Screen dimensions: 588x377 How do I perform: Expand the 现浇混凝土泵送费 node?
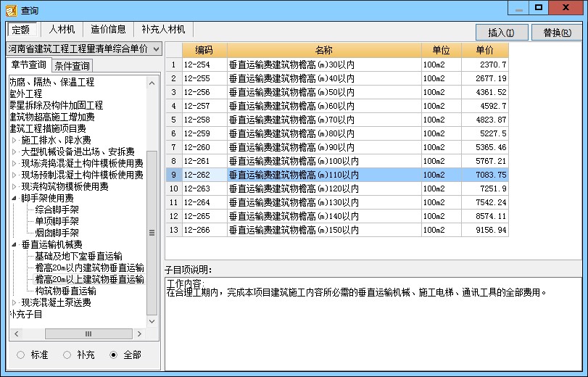15,303
